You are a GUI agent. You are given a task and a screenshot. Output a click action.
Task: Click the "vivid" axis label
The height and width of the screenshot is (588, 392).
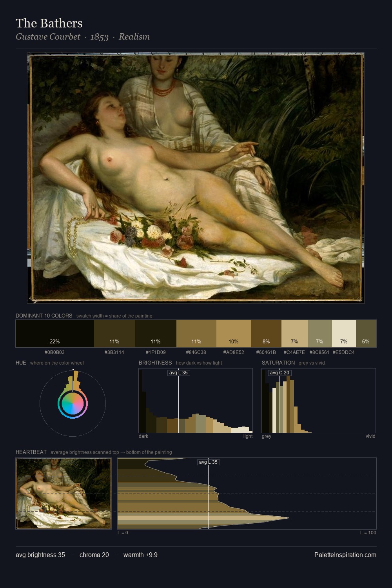click(x=370, y=436)
